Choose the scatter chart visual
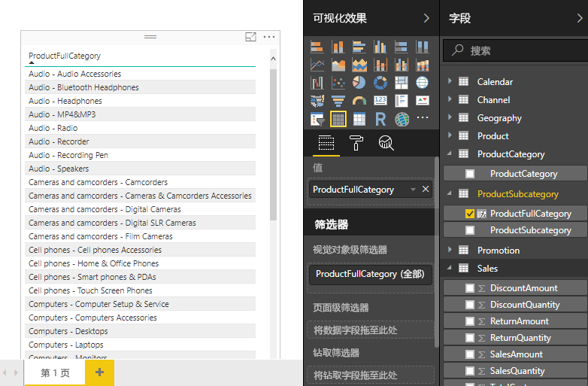Screen dimensions: 588x386 pyautogui.click(x=338, y=83)
